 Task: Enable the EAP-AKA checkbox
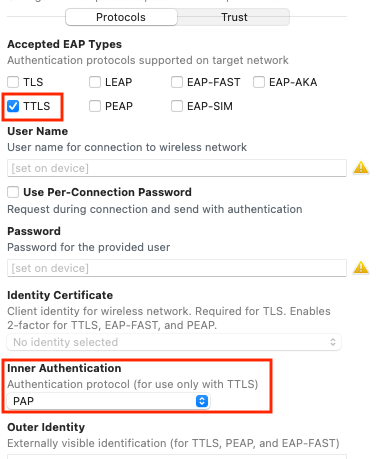click(259, 82)
